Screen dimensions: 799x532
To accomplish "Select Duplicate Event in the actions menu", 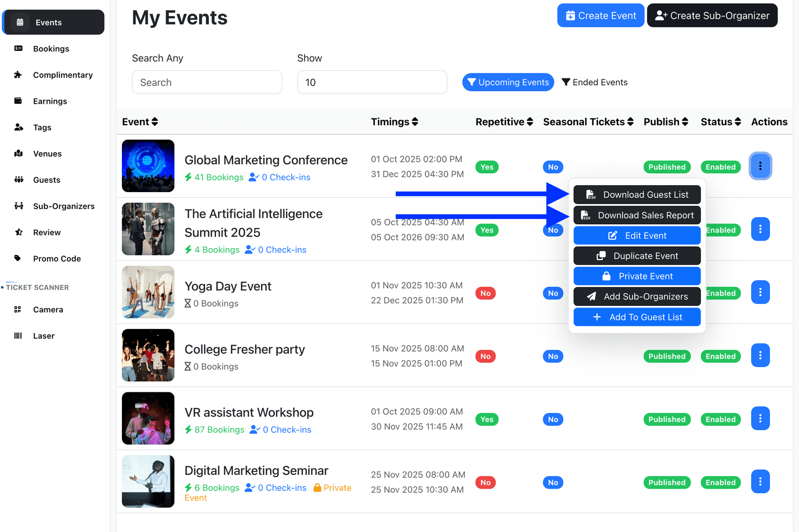I will [x=637, y=256].
